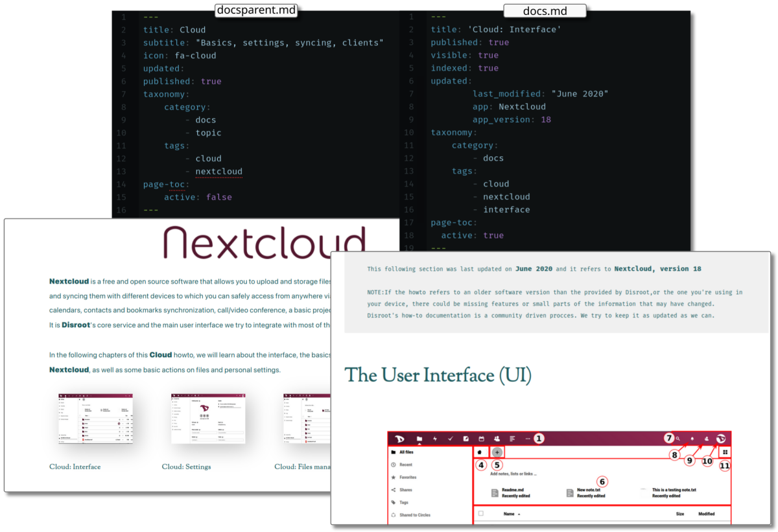The image size is (778, 532).
Task: Click 'icon: fa-cloud' in docsparent.md
Action: pyautogui.click(x=180, y=56)
